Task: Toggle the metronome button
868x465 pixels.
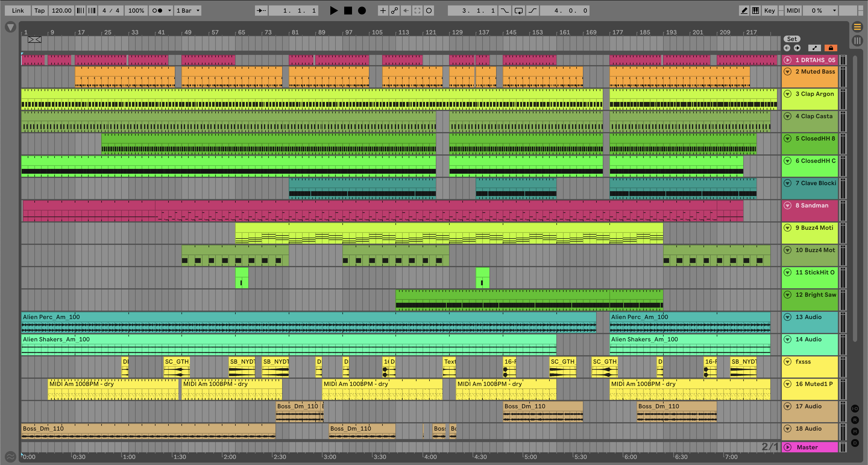Action: 157,11
